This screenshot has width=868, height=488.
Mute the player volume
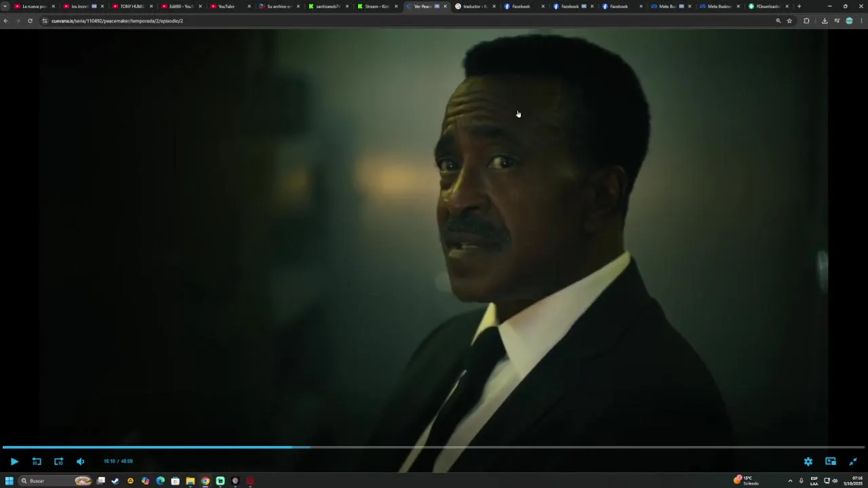81,462
